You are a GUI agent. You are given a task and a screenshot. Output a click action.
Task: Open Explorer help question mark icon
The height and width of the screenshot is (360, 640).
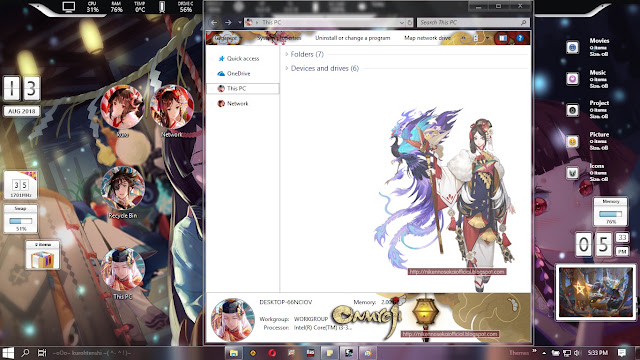[520, 38]
